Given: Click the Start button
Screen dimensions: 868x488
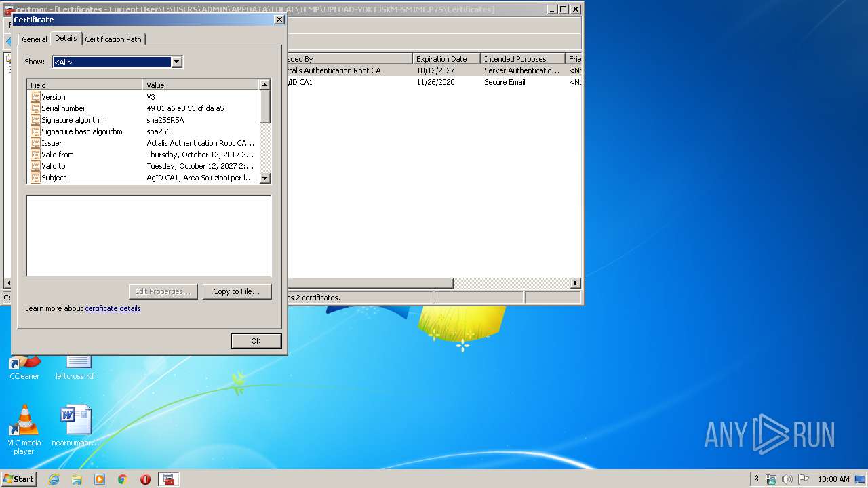Looking at the screenshot, I should pyautogui.click(x=18, y=479).
